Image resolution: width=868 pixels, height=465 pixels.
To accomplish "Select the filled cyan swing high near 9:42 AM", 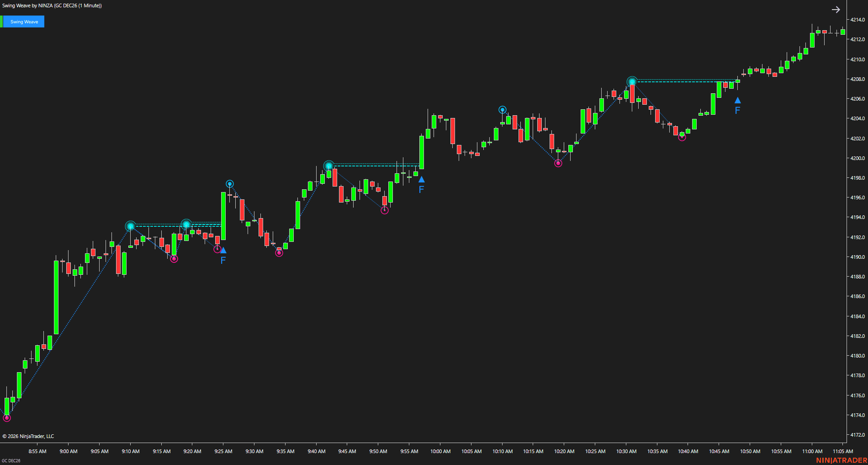I will pos(328,166).
